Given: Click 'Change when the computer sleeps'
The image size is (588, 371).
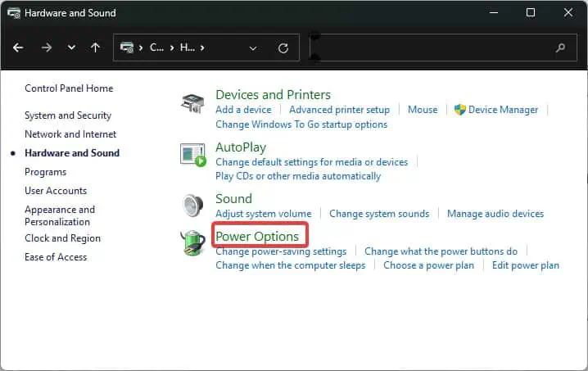Looking at the screenshot, I should tap(290, 265).
